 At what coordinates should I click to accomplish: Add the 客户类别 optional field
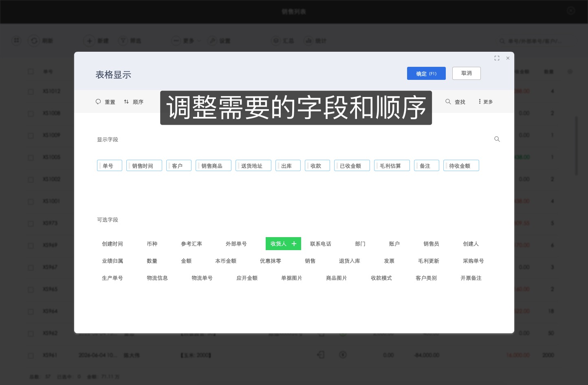[x=426, y=278]
